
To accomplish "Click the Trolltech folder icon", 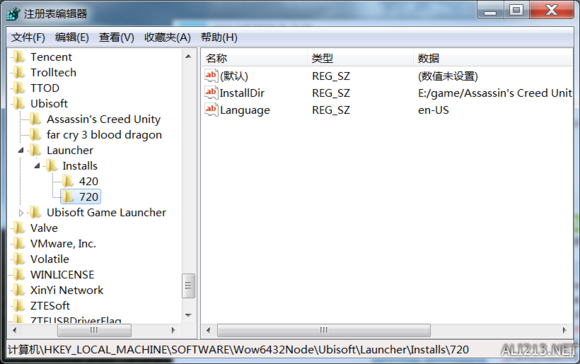I will 19,73.
